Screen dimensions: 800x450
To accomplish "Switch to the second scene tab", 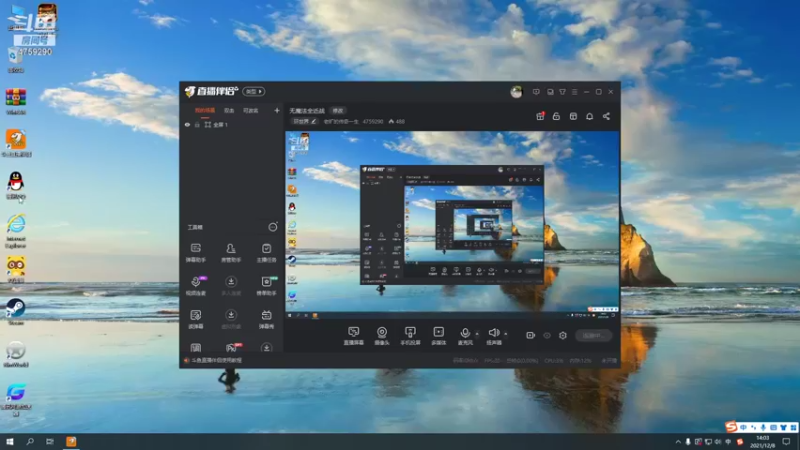I will 229,111.
